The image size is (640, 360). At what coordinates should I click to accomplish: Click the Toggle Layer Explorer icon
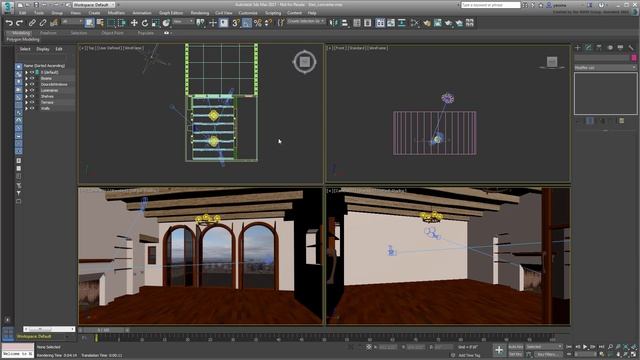[368, 23]
